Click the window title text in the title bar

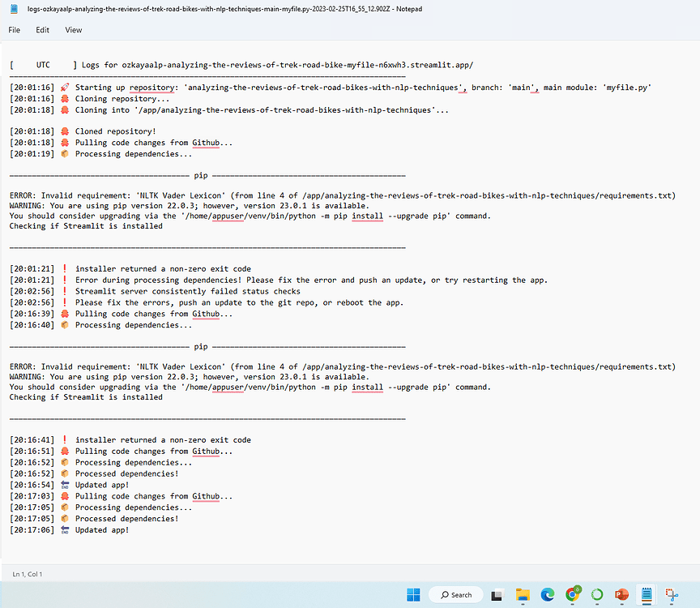224,8
